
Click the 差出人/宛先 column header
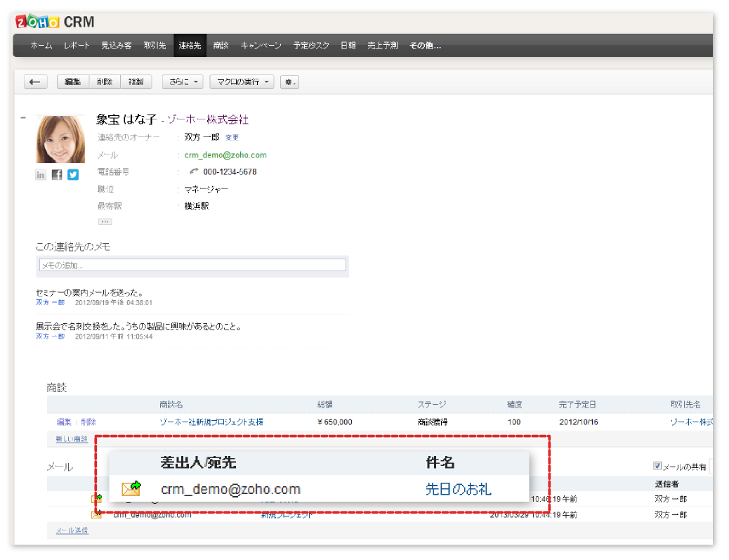198,462
